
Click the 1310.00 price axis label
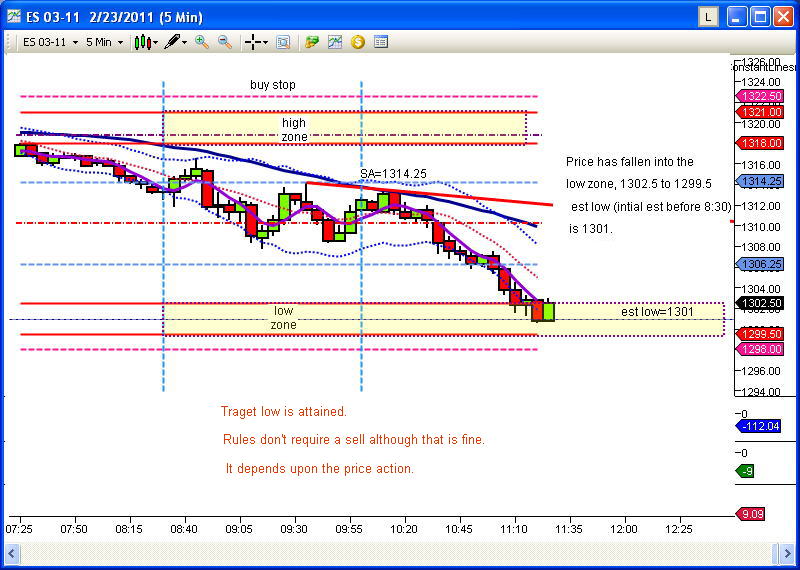click(761, 227)
